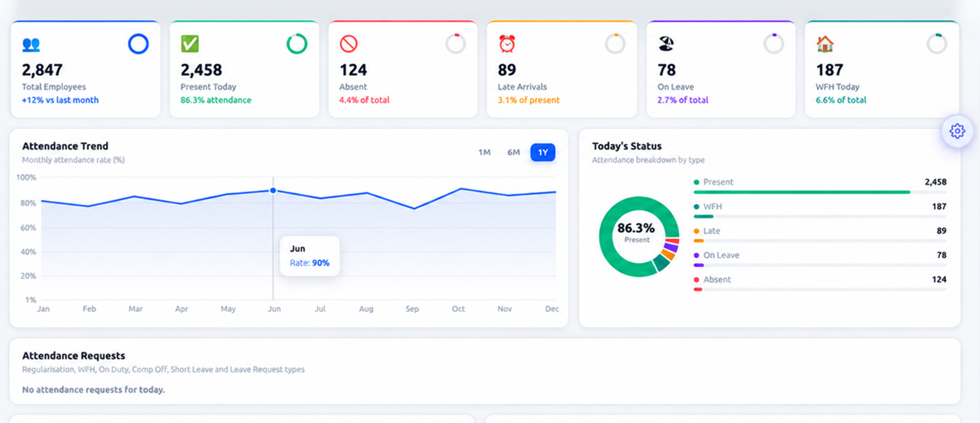This screenshot has height=423, width=980.
Task: Click the '6.6% of total' text
Action: point(841,100)
